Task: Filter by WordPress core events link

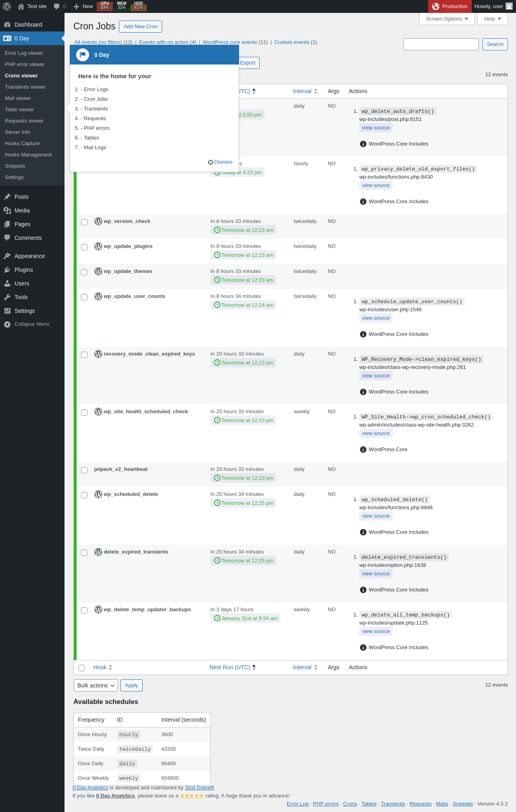Action: [x=230, y=42]
